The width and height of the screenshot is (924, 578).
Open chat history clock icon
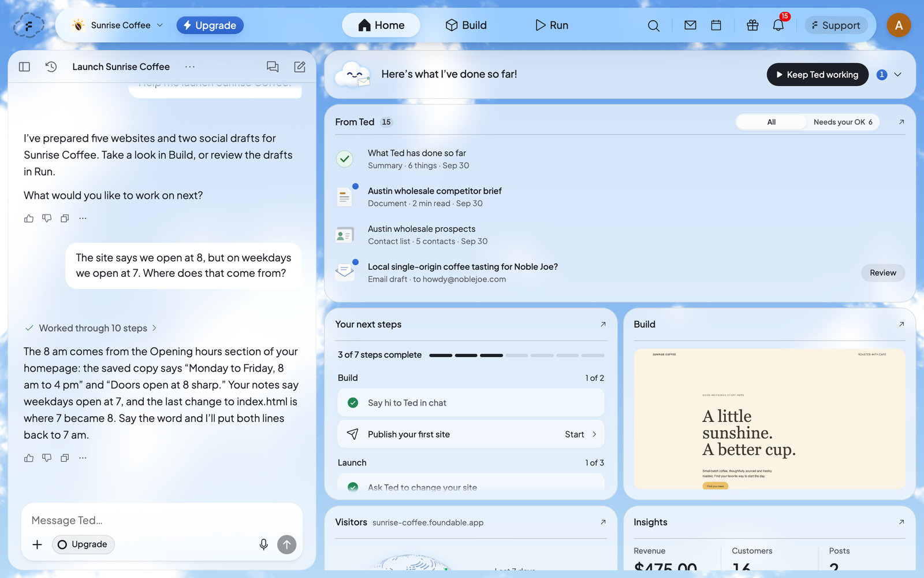(51, 66)
